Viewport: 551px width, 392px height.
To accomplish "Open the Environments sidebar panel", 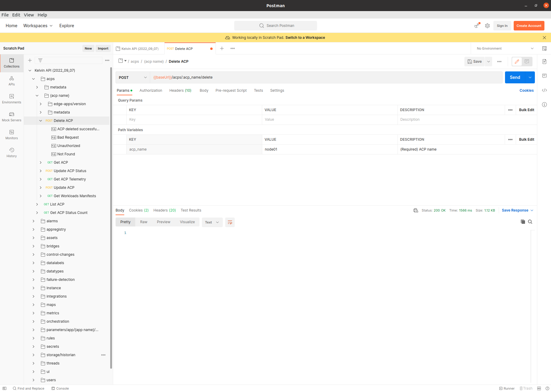I will point(12,99).
